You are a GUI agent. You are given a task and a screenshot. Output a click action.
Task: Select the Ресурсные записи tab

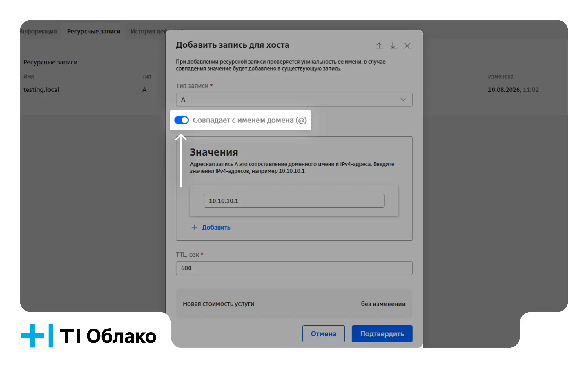coord(94,31)
